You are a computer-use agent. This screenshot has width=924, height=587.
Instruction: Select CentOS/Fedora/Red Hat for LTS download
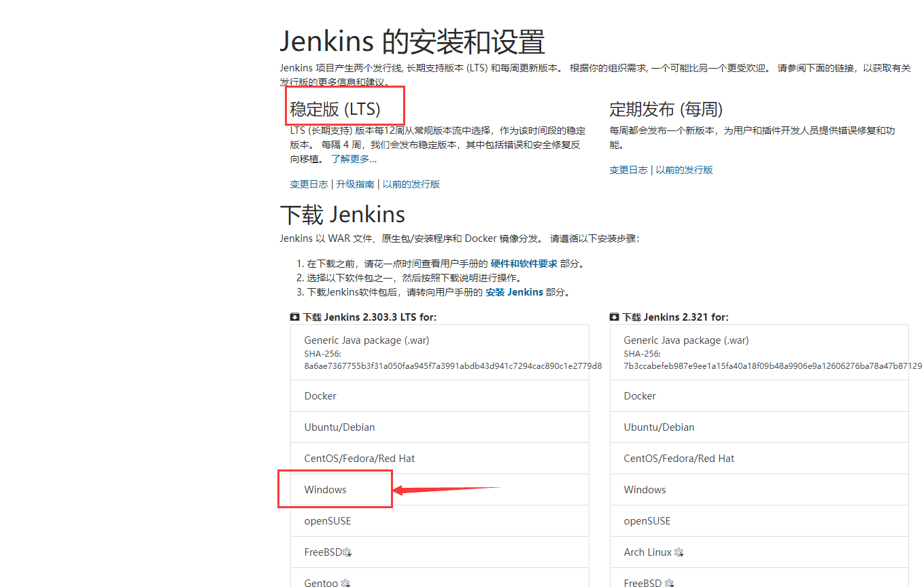click(x=359, y=458)
